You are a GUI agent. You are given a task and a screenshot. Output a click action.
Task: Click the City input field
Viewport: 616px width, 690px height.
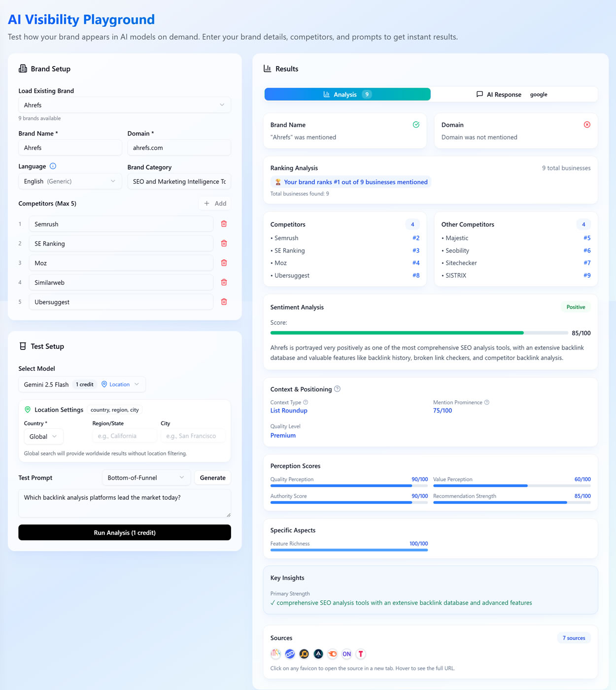pos(193,436)
